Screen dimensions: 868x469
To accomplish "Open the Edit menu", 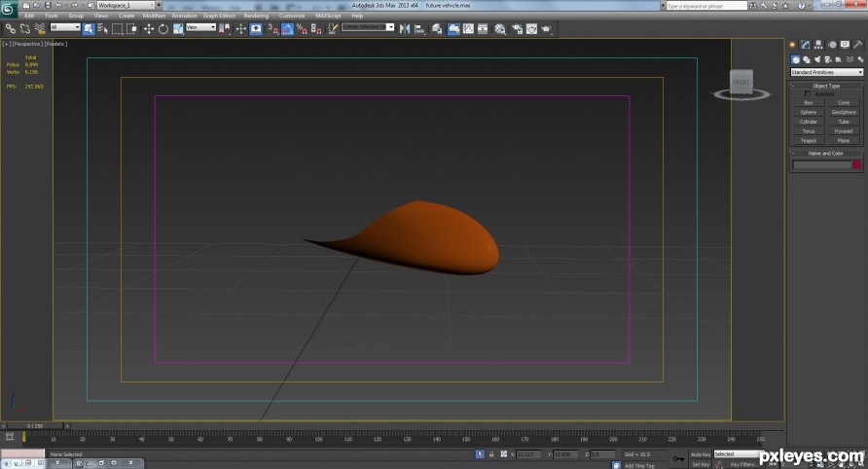I will 29,16.
